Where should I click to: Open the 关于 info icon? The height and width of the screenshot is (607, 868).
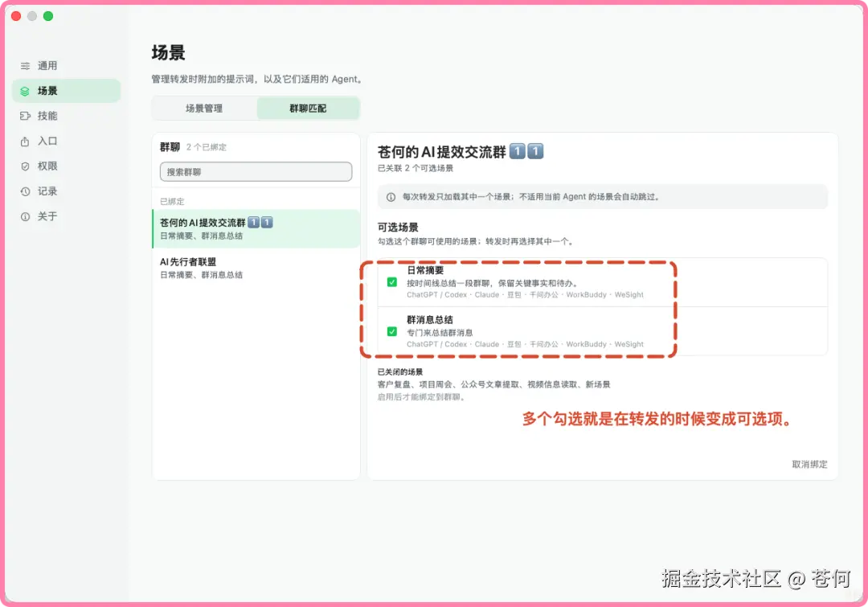[25, 216]
